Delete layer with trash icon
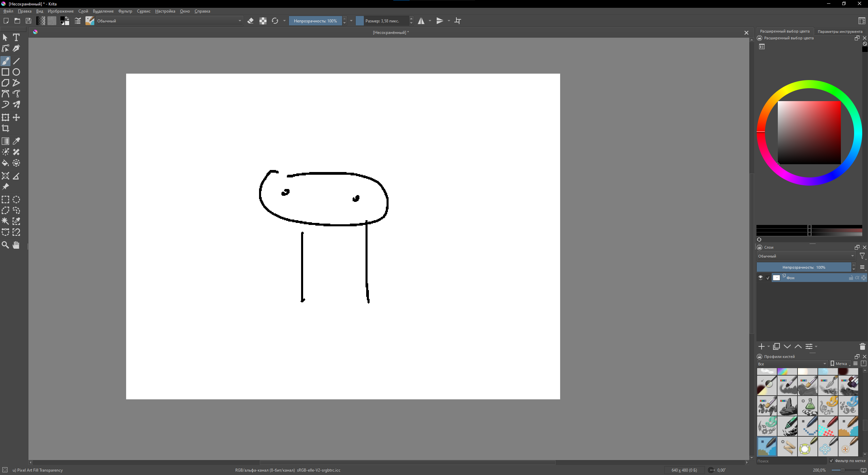This screenshot has width=868, height=475. point(862,346)
